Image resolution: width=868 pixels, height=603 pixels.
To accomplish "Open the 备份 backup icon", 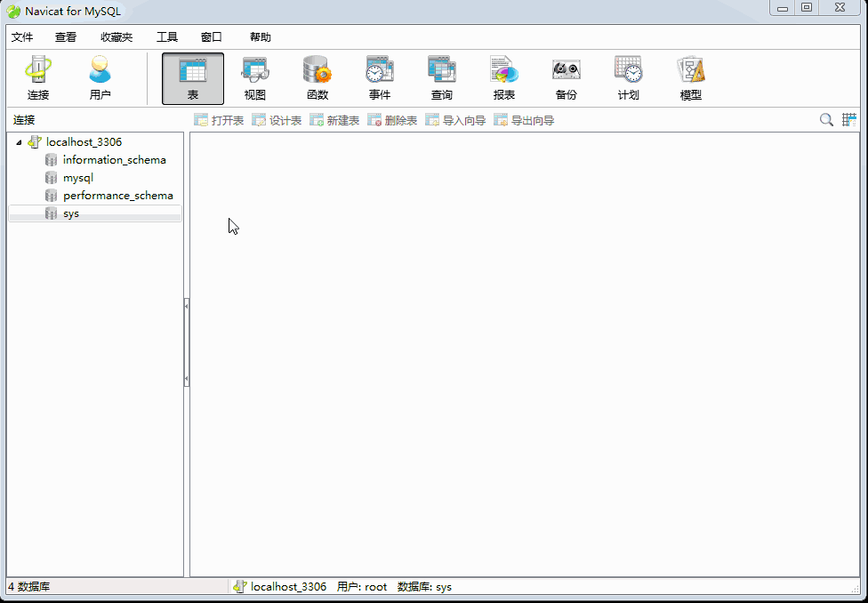I will [566, 78].
